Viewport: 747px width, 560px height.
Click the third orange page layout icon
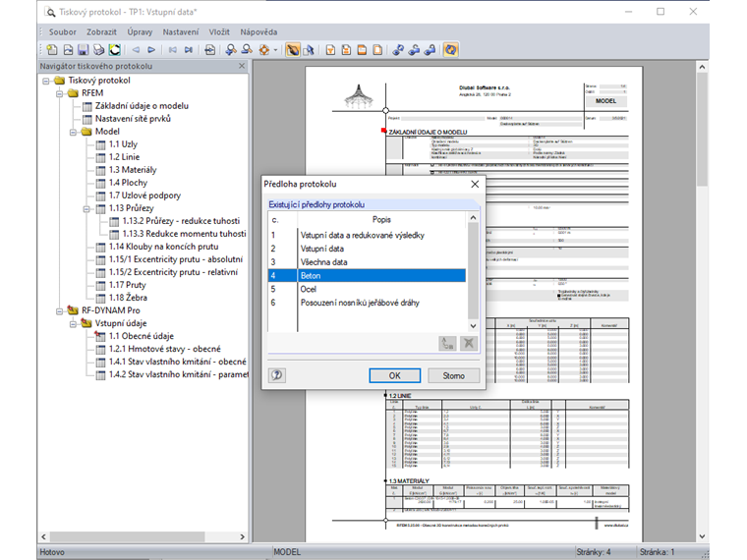click(x=362, y=49)
